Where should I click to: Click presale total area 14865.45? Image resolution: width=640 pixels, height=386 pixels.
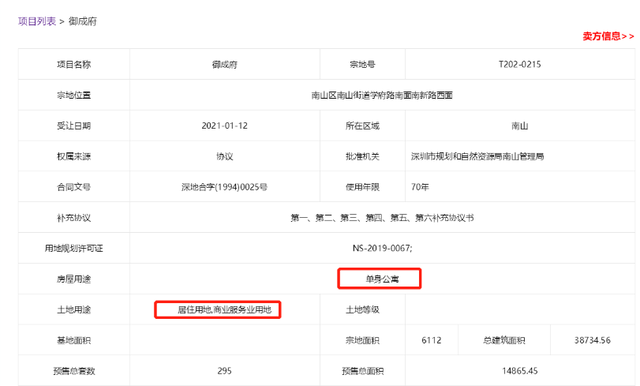(x=520, y=371)
